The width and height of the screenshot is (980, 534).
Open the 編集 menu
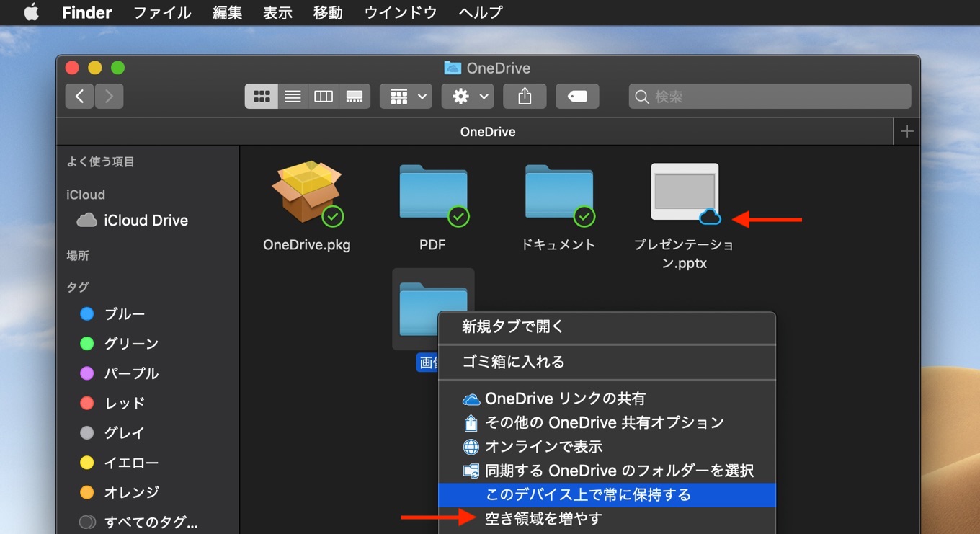point(227,12)
